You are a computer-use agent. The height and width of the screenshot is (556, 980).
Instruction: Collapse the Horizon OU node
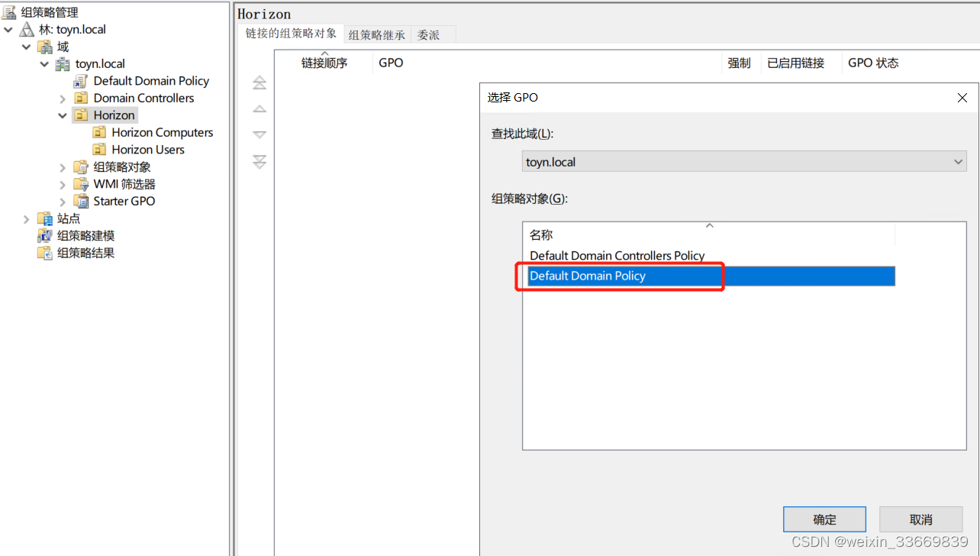[x=63, y=115]
